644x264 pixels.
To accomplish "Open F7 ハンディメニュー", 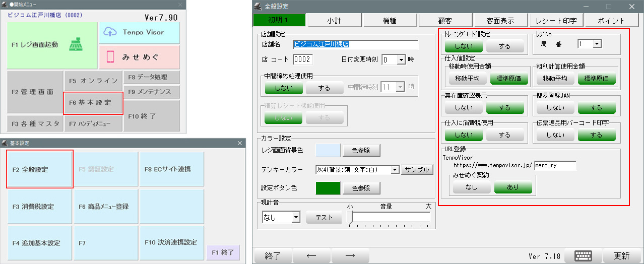I will [x=93, y=123].
